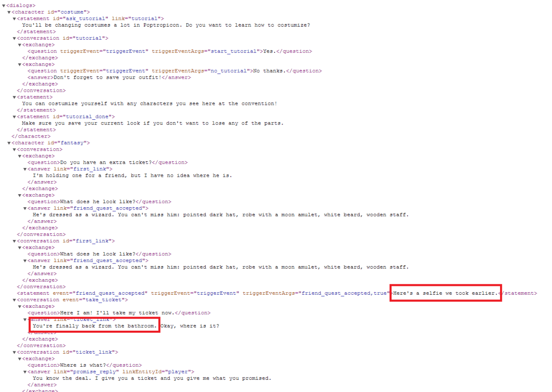Collapse the conversation id="ticket_link" element
Screen dimensions: 552x392
click(x=15, y=352)
